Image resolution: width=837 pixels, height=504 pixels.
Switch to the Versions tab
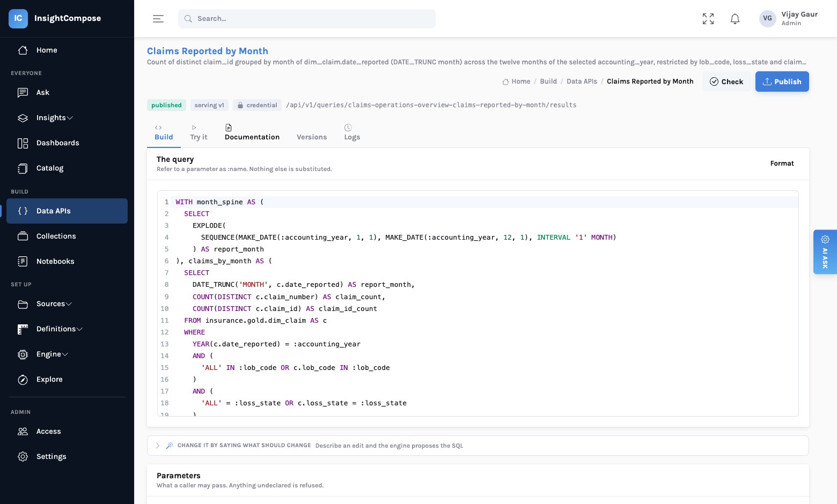tap(312, 137)
